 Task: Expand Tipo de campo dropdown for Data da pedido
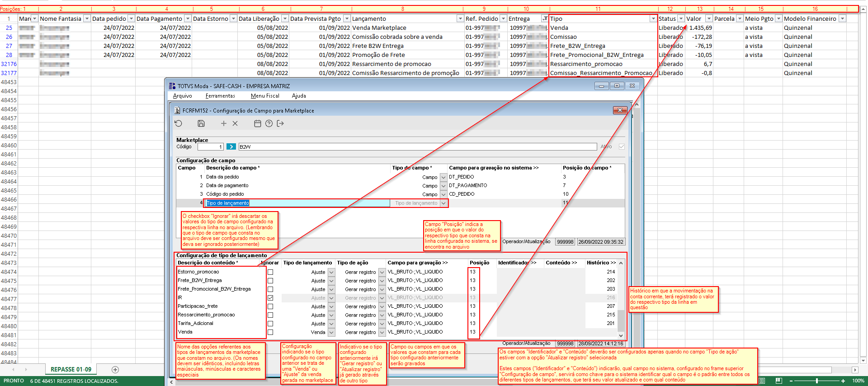click(x=443, y=177)
